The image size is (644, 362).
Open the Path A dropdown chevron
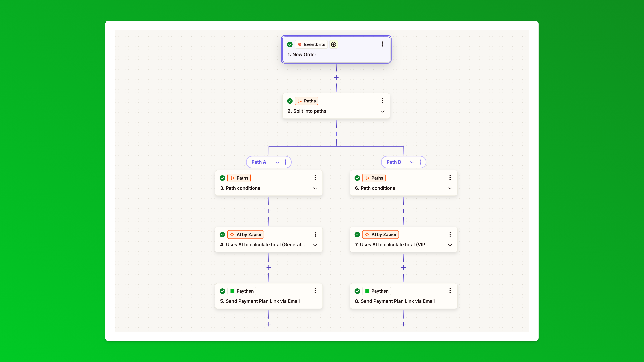click(277, 162)
